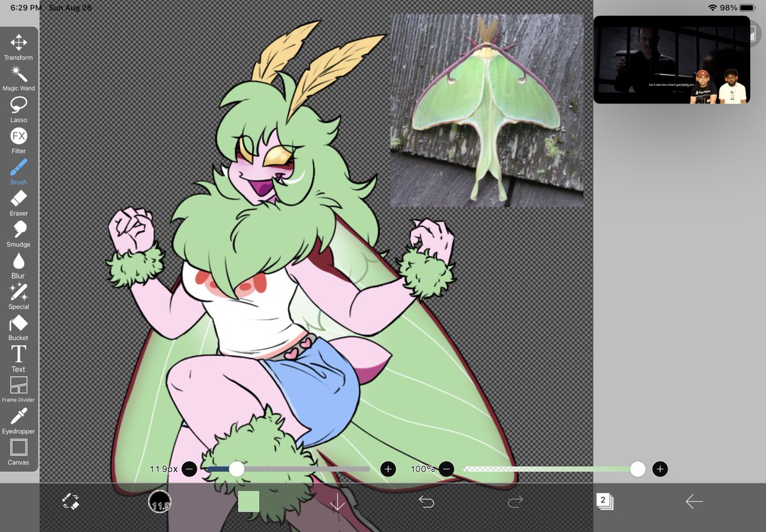Undo the last stroke
The width and height of the screenshot is (766, 532).
coord(426,502)
